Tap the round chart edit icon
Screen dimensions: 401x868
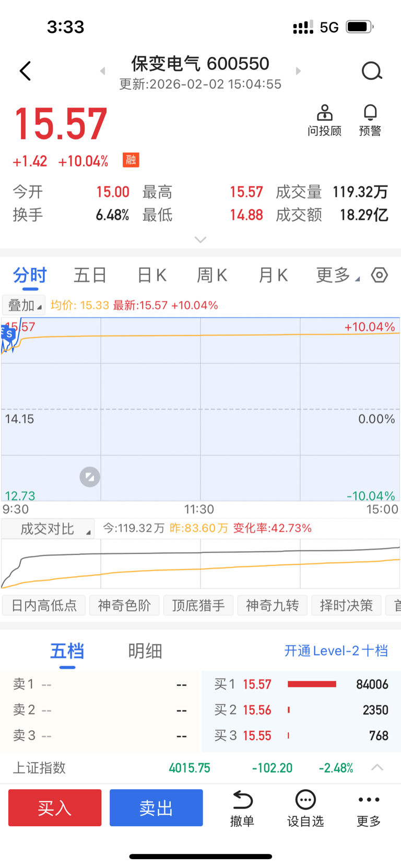pyautogui.click(x=90, y=477)
